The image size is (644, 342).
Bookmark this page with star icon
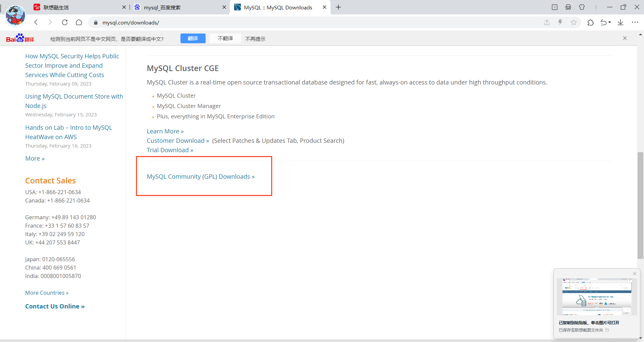(574, 22)
